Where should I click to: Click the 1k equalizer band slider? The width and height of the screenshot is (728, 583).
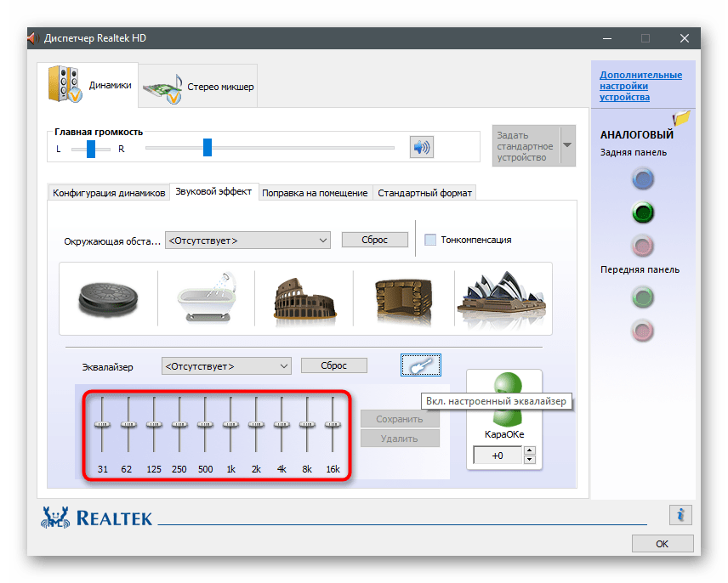click(230, 423)
